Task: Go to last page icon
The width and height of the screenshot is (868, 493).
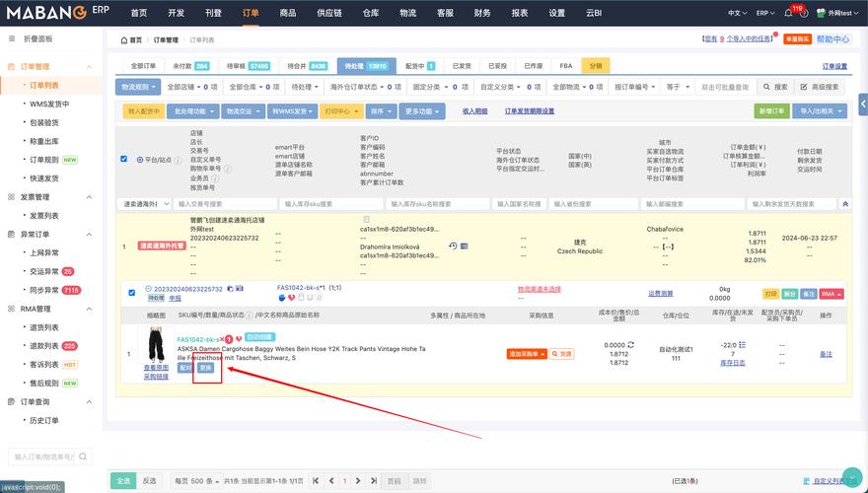Action: [374, 481]
